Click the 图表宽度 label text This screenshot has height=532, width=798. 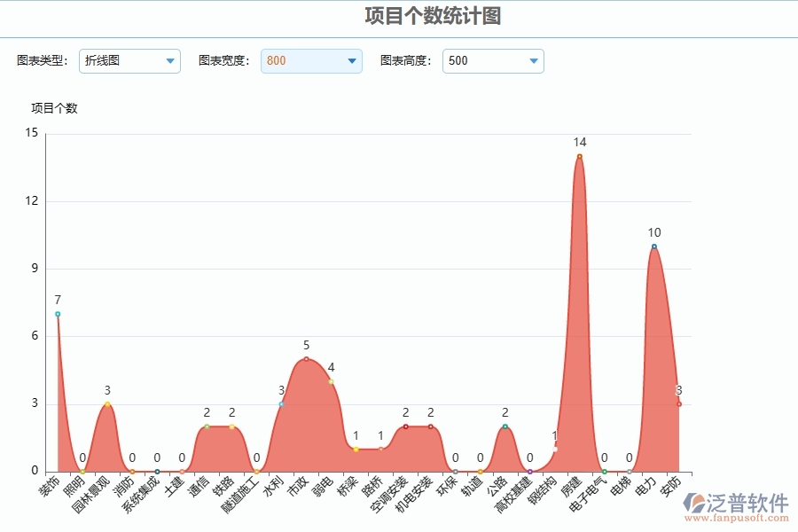tap(223, 61)
